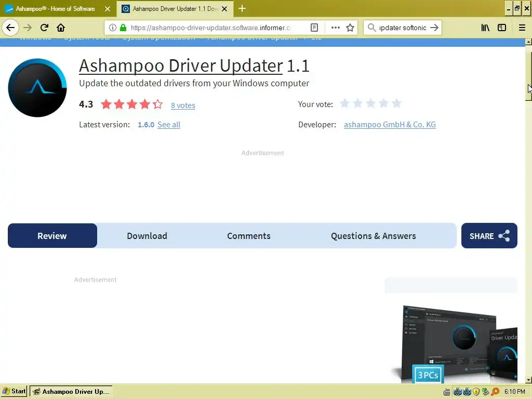Click the green padlock security icon
This screenshot has height=399, width=532.
click(123, 28)
